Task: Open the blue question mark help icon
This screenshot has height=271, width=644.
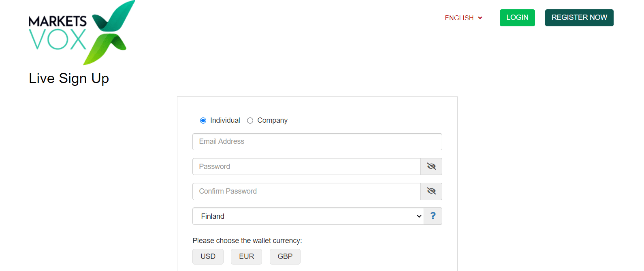Action: 433,216
